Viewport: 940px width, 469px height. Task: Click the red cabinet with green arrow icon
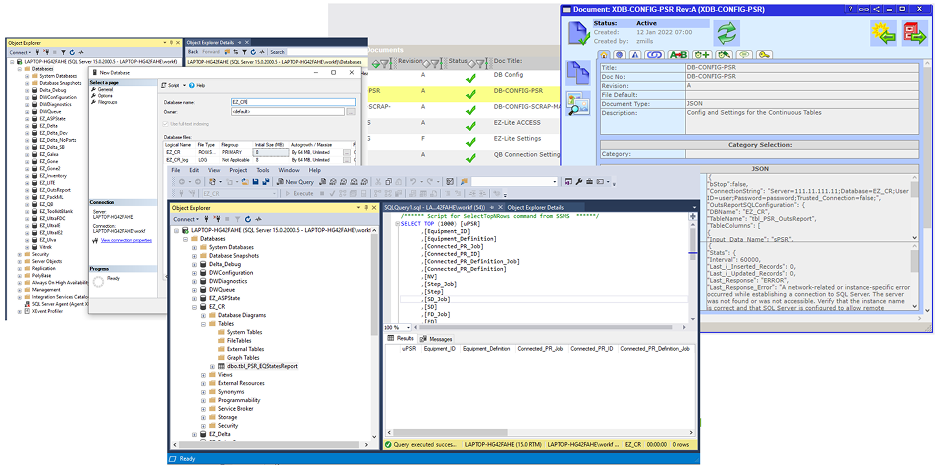click(x=915, y=32)
